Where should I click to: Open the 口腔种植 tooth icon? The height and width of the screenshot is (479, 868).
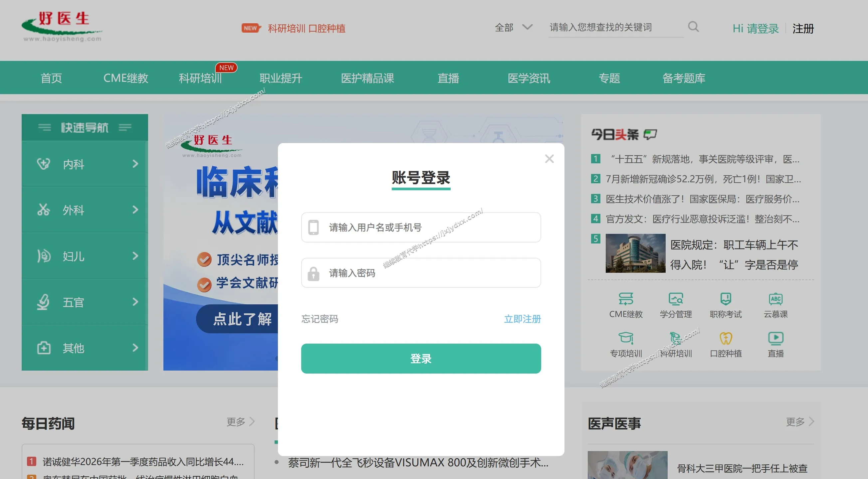(x=726, y=338)
